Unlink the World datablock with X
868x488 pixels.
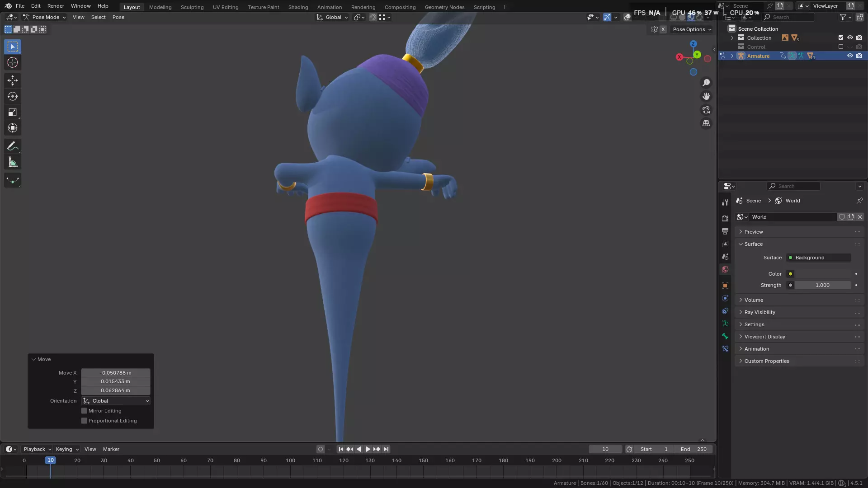[x=860, y=217]
